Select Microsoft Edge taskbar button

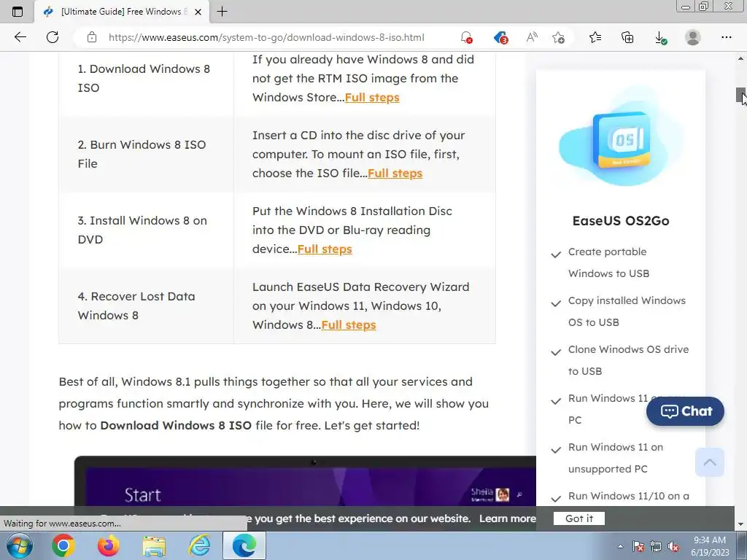click(244, 545)
